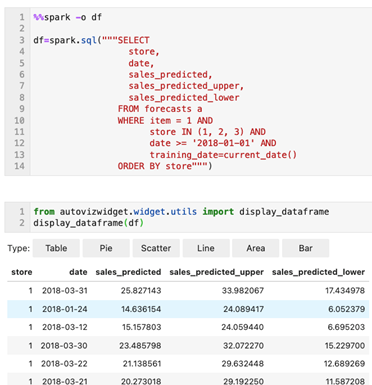
Task: Click value 6.695203 in lower column
Action: [346, 327]
